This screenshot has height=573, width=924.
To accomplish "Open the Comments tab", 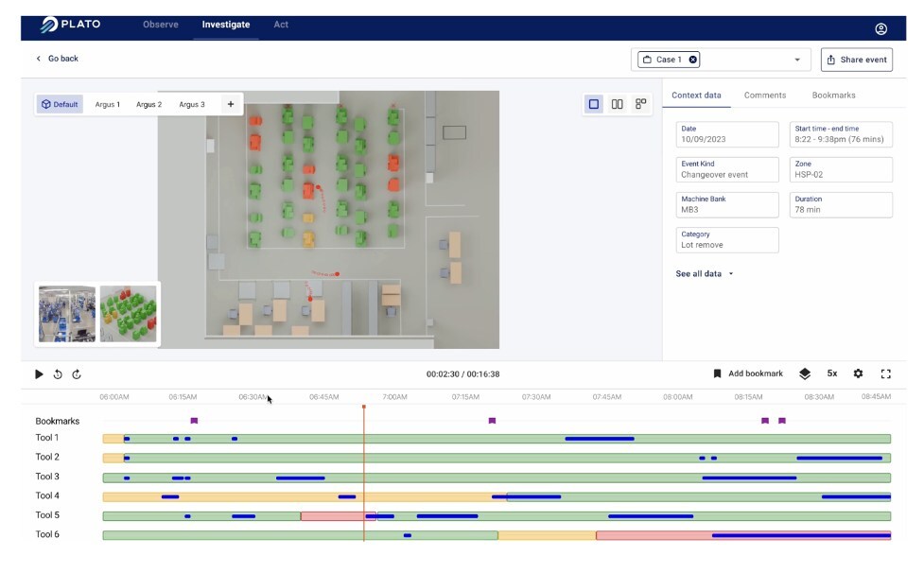I will pos(764,95).
